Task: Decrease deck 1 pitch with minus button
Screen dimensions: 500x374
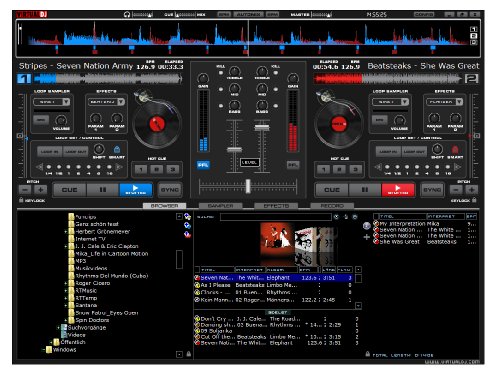Action: tap(25, 190)
